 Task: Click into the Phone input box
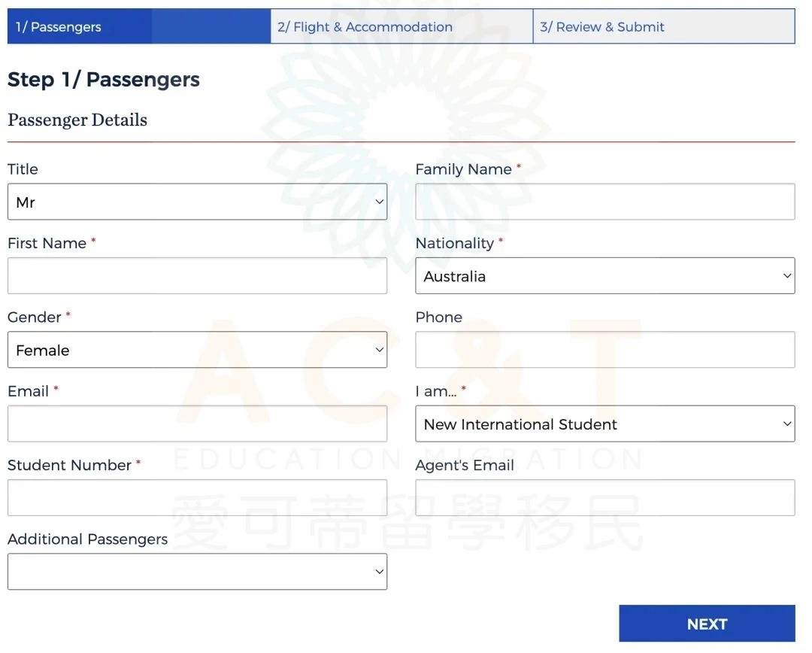[604, 350]
